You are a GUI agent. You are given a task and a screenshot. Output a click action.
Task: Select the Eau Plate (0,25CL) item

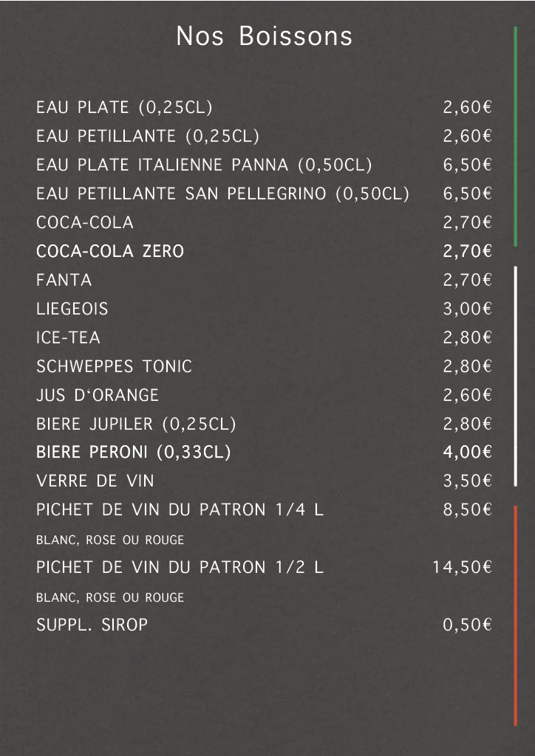click(124, 108)
